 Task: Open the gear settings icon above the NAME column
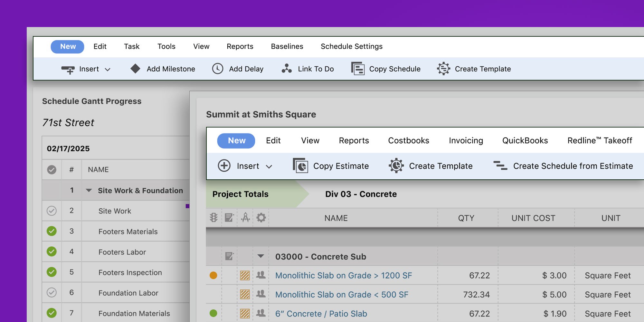click(x=261, y=218)
